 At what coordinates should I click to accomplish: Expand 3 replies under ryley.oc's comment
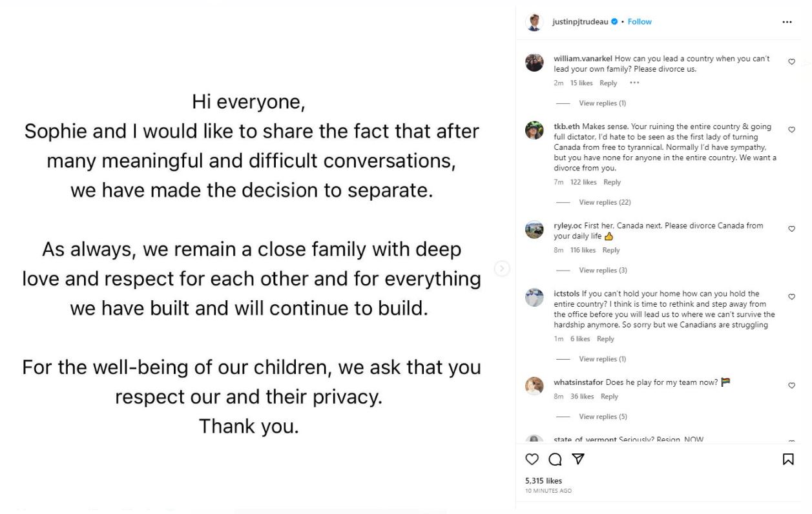[603, 270]
